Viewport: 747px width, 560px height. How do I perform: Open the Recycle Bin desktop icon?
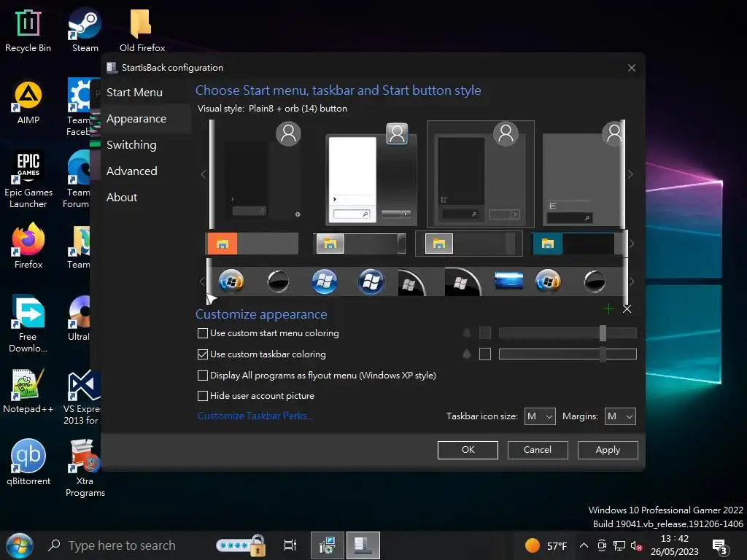click(28, 31)
